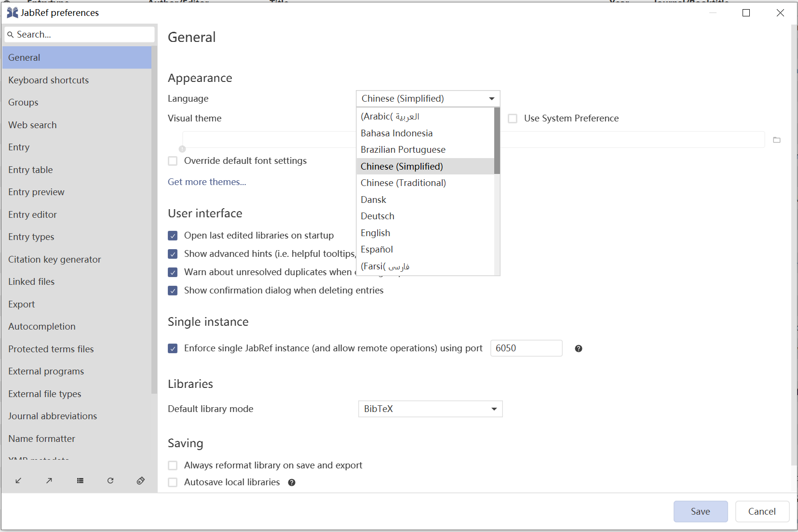Image resolution: width=798 pixels, height=532 pixels.
Task: Click the export preferences arrow icon
Action: 49,480
